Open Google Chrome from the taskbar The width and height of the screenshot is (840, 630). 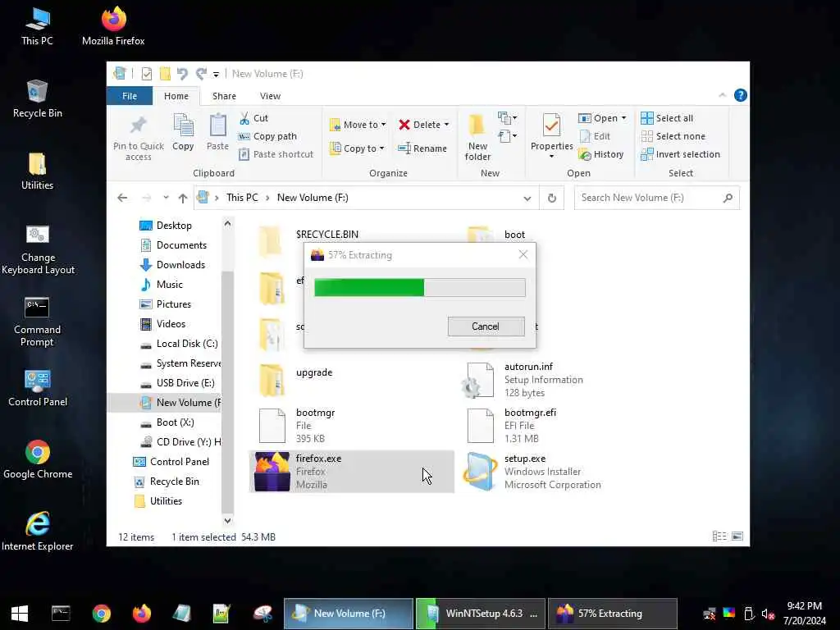[101, 614]
